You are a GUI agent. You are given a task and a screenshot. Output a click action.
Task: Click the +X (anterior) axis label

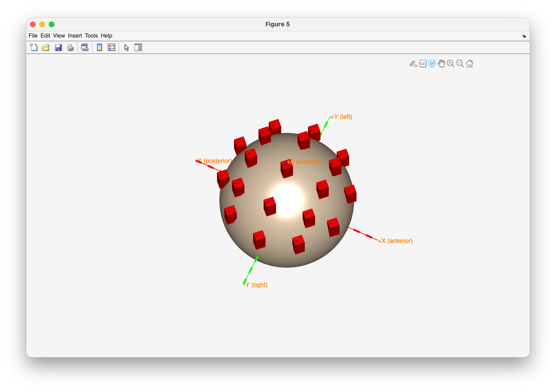pos(395,241)
